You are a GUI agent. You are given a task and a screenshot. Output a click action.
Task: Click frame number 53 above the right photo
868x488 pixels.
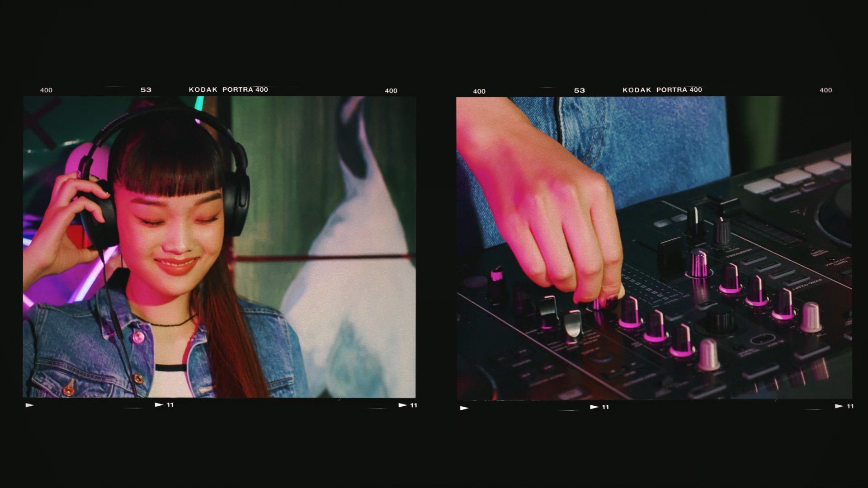pyautogui.click(x=580, y=90)
